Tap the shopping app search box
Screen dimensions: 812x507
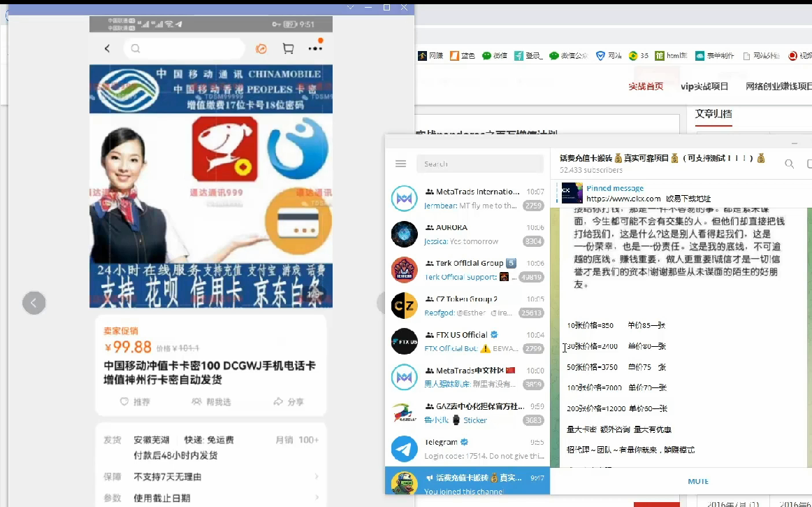184,48
